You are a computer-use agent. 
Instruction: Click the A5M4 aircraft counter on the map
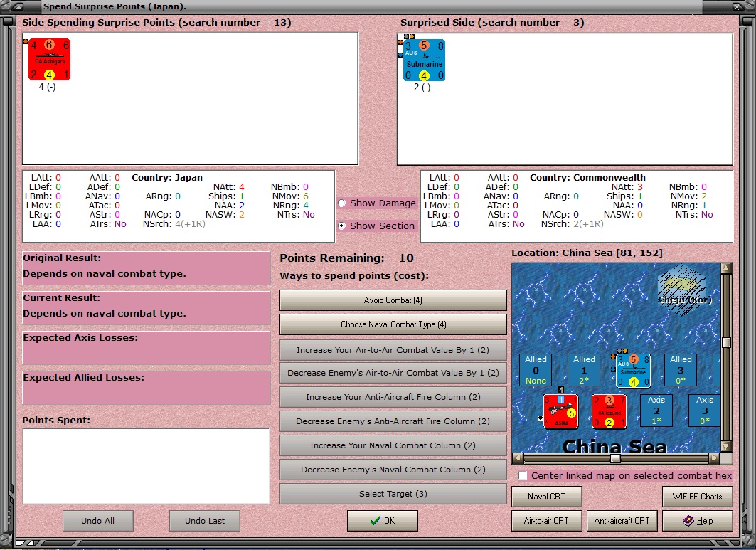[560, 411]
